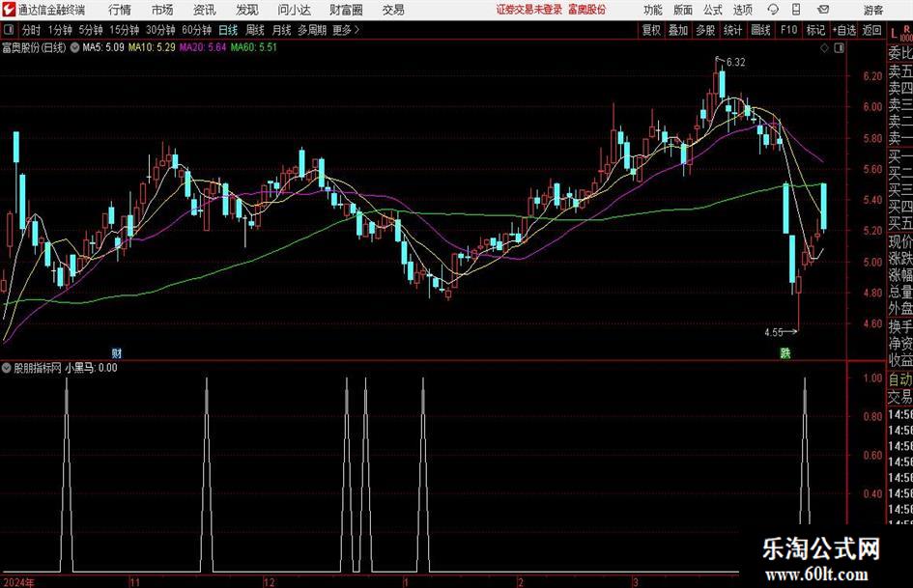Viewport: 913px width, 588px height.
Task: Switch to the 30分钟 period tab
Action: (x=160, y=30)
